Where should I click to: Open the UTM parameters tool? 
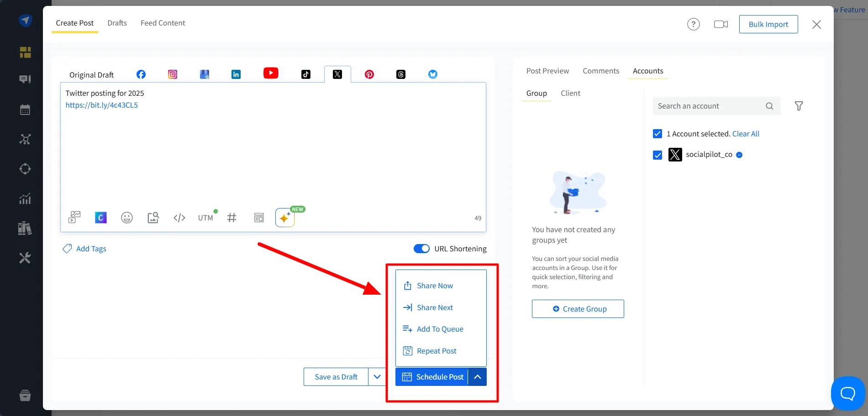(x=205, y=218)
